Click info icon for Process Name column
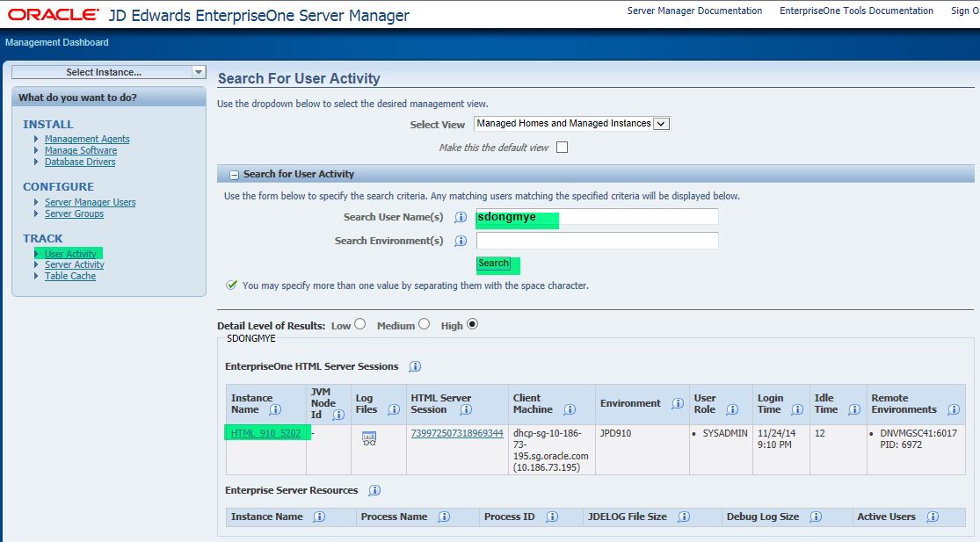Image resolution: width=980 pixels, height=542 pixels. click(444, 517)
